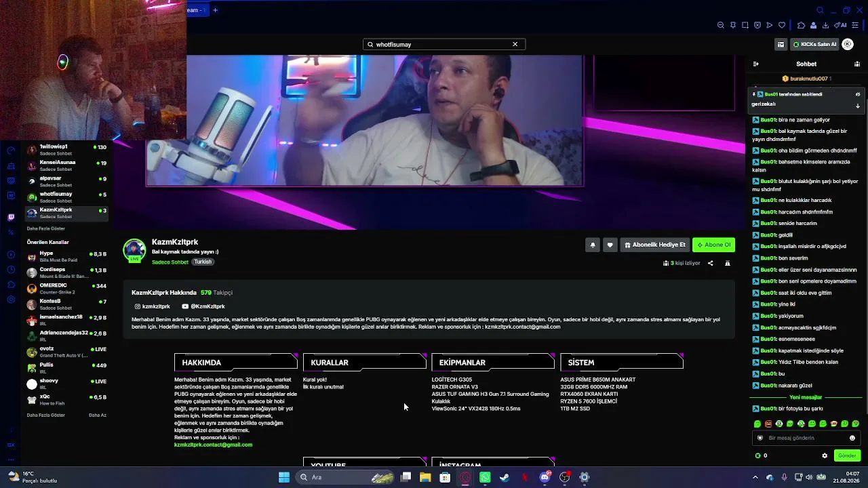Click the first green quick emote
Viewport: 868px width, 488px height.
(x=757, y=424)
